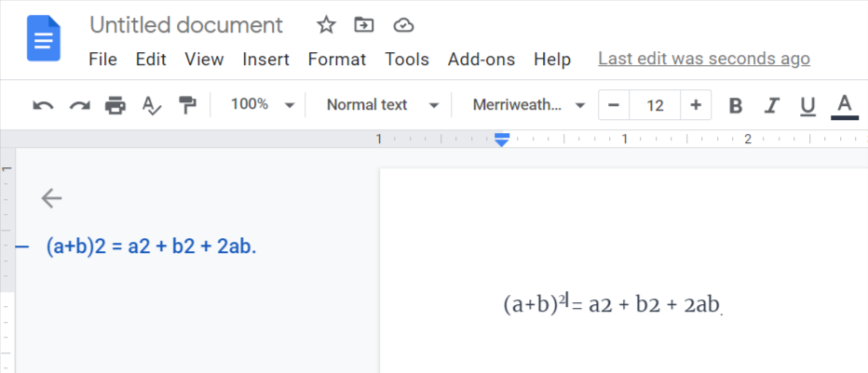Toggle underline formatting
868x373 pixels.
click(807, 105)
